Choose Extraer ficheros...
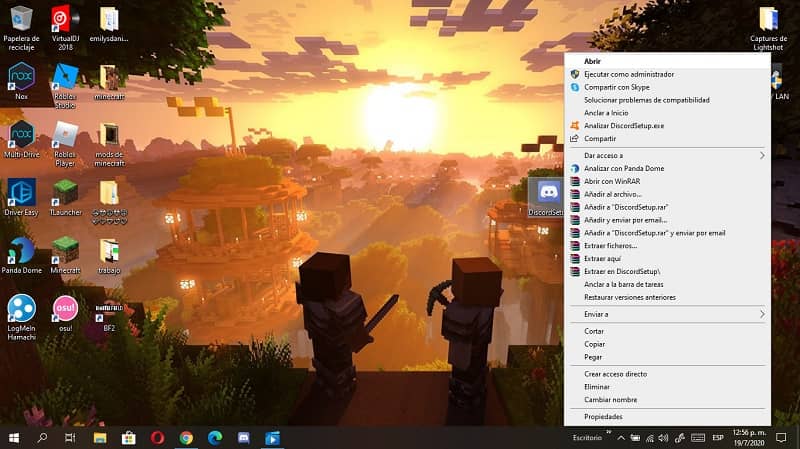The height and width of the screenshot is (449, 800). click(667, 246)
